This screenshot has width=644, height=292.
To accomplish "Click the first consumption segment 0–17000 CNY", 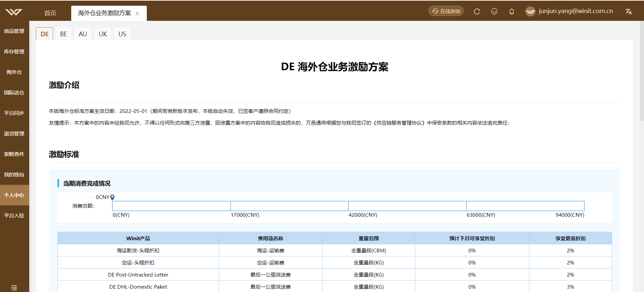I will tap(171, 206).
